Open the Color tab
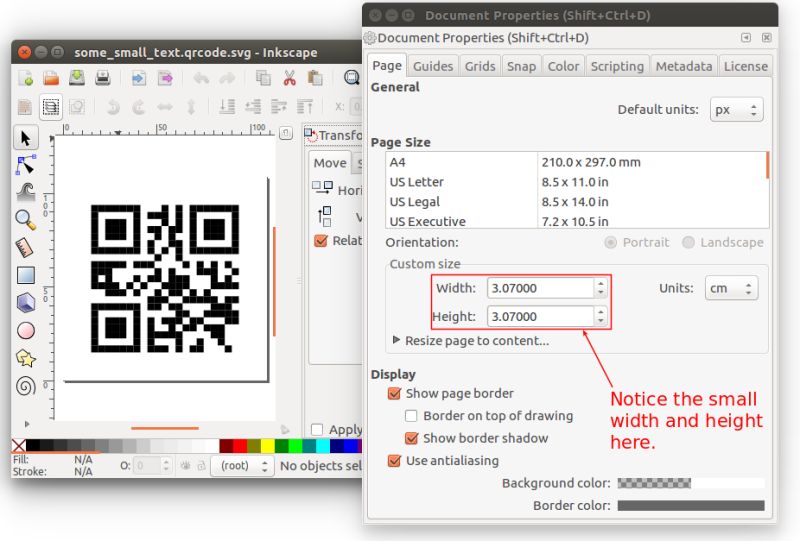 563,66
